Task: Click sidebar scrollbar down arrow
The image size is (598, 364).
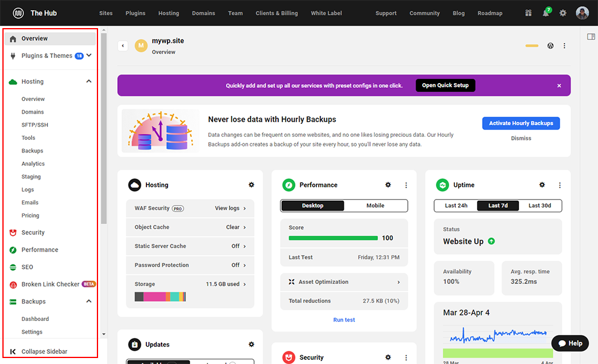Action: 103,334
